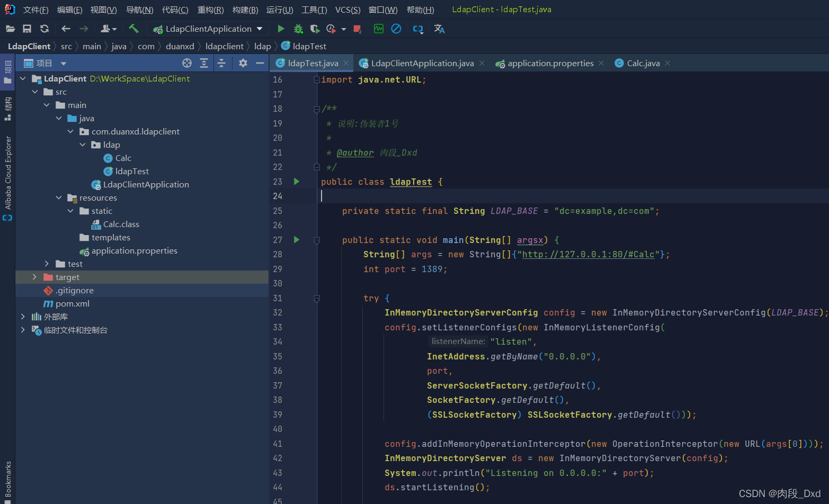The height and width of the screenshot is (504, 829).
Task: Expand the test folder node
Action: [47, 264]
